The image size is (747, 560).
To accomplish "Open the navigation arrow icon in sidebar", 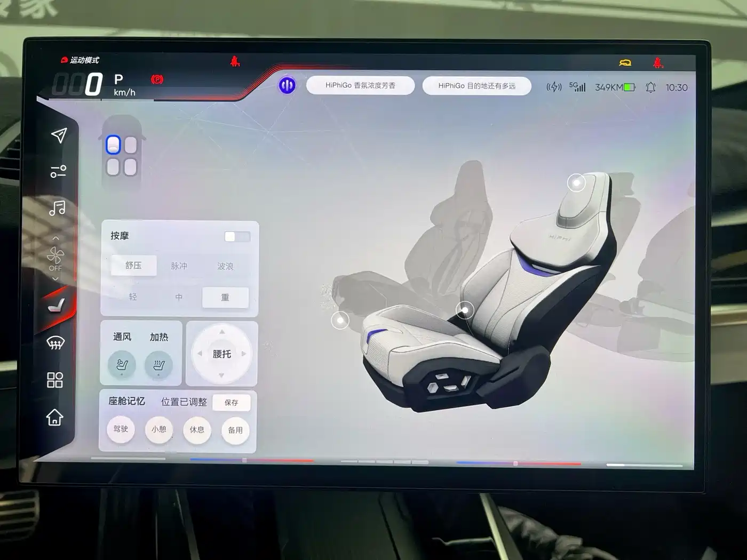I will pyautogui.click(x=59, y=135).
